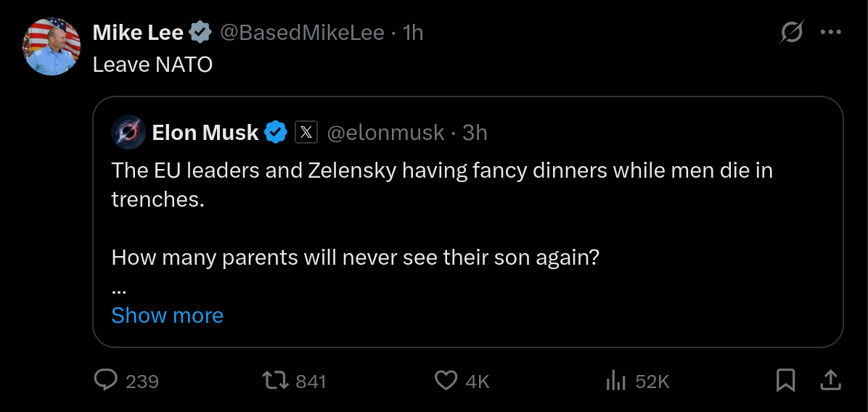
Task: Click the X affiliation badge icon
Action: click(306, 132)
